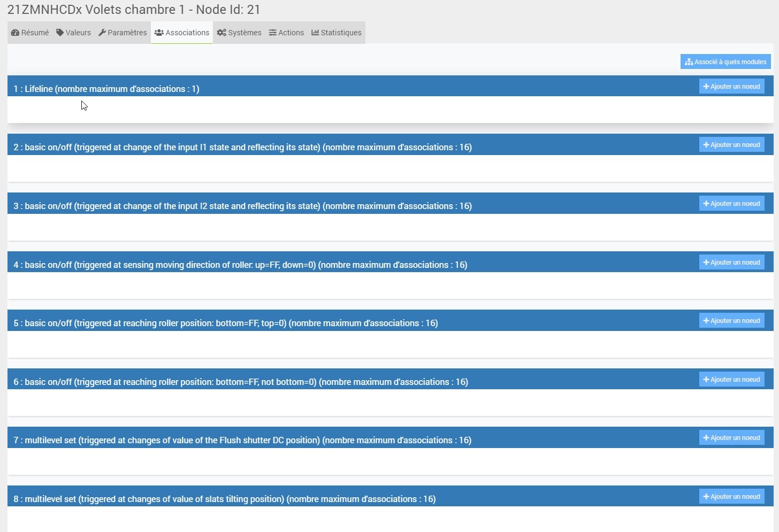Switch to the Valeurs tab
The height and width of the screenshot is (532, 779).
pos(74,33)
